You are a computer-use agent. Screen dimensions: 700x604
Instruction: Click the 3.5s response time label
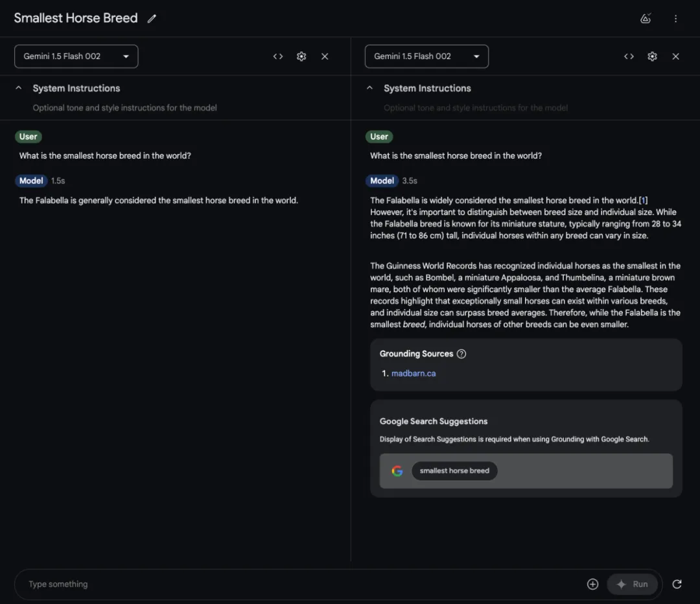pos(410,181)
